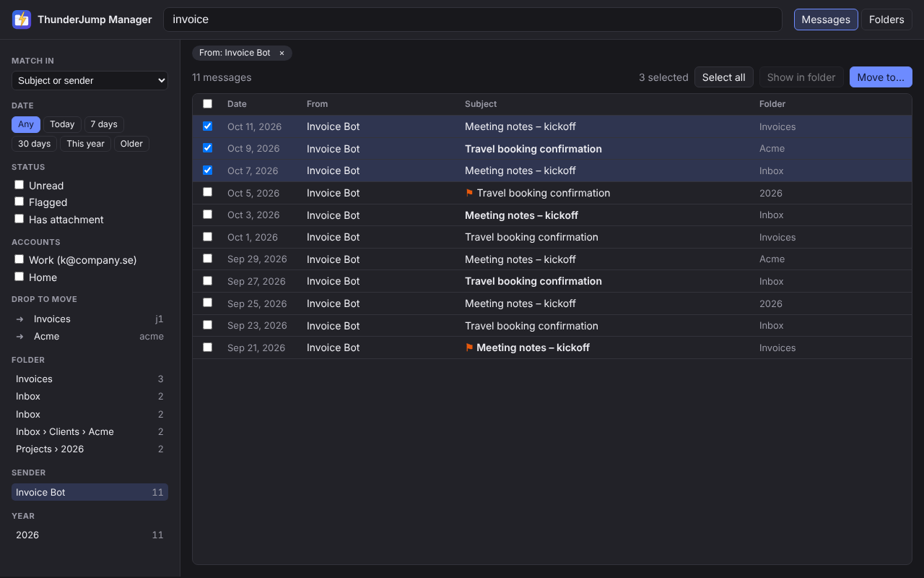Uncheck the Oct 11, 2026 message checkbox
This screenshot has height=578, width=924.
(208, 126)
